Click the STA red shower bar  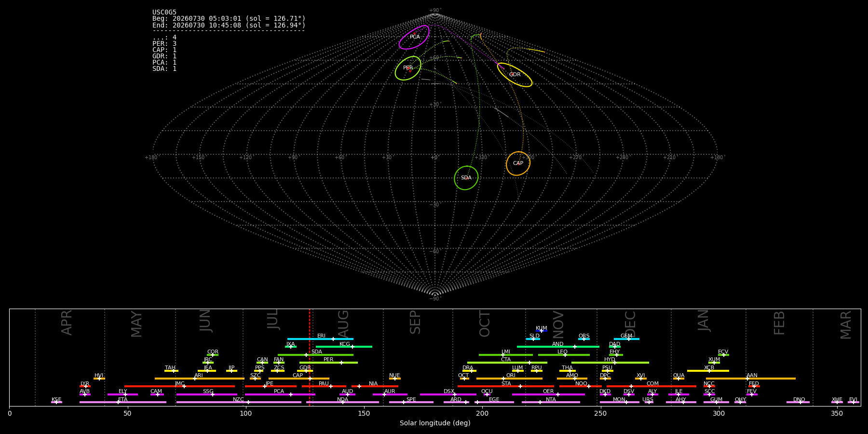click(506, 386)
